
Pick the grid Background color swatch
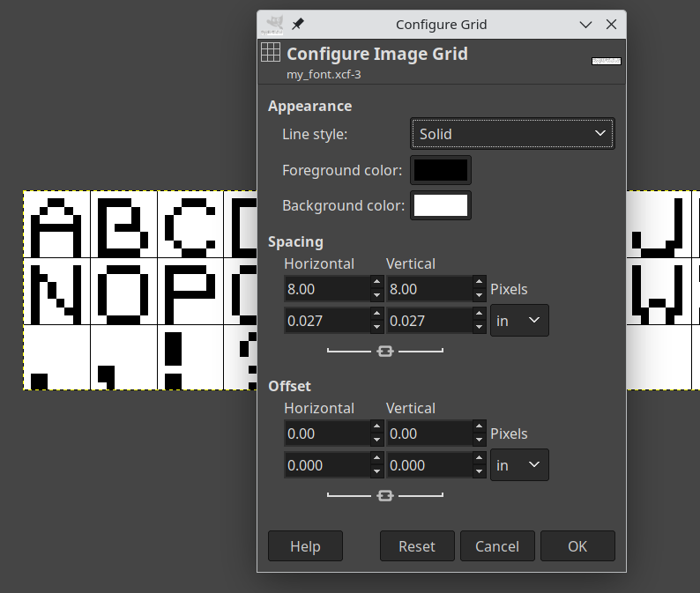pos(441,205)
